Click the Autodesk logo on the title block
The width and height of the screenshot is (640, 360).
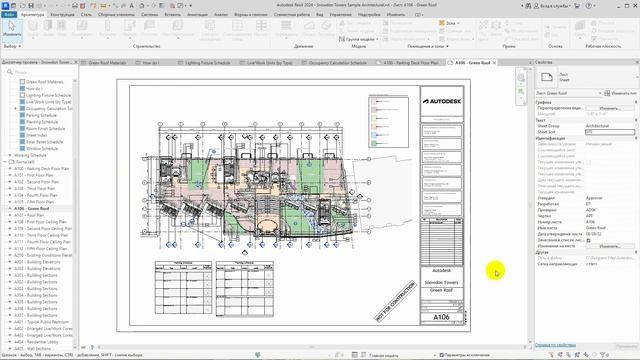coord(442,101)
